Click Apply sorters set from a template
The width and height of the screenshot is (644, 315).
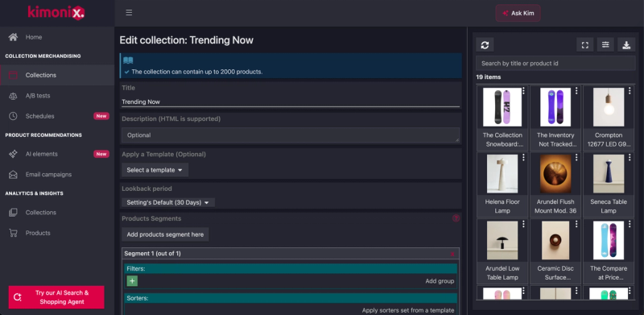408,310
